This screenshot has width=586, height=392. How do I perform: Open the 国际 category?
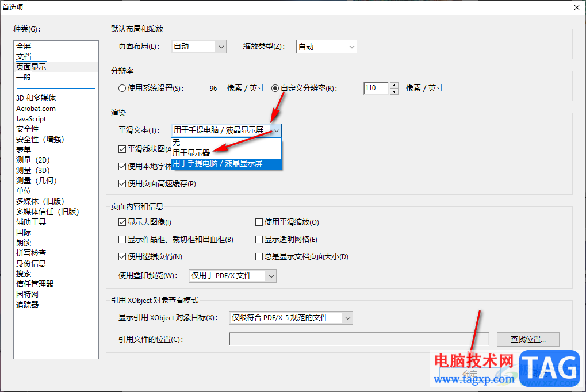click(x=24, y=232)
